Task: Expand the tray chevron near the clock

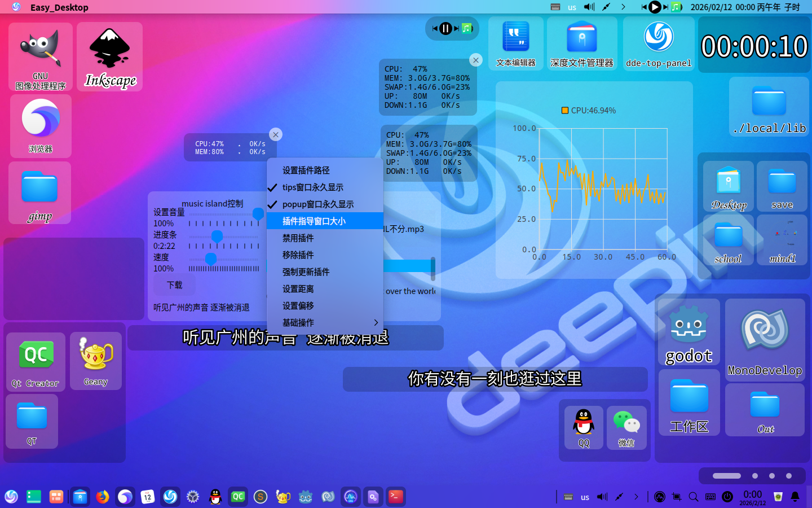Action: click(636, 497)
